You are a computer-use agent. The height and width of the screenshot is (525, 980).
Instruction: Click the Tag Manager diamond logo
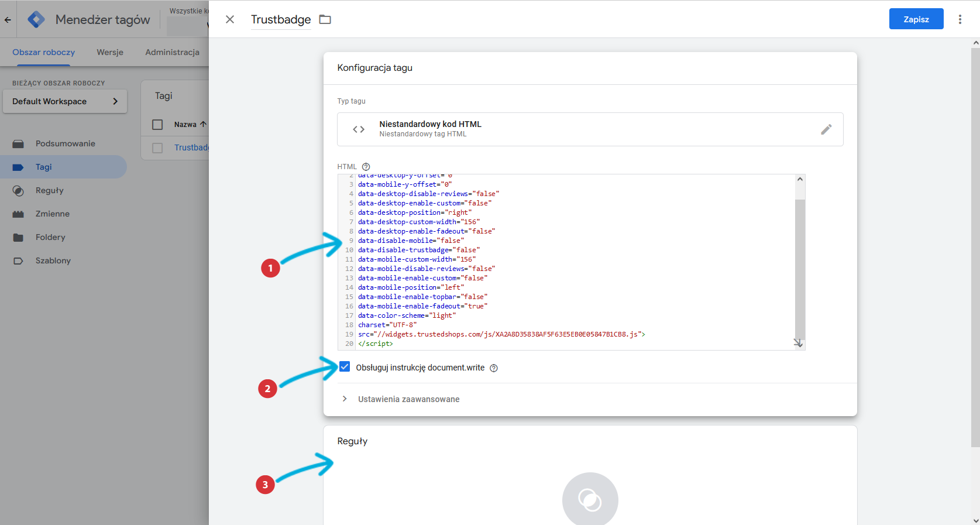pyautogui.click(x=36, y=19)
